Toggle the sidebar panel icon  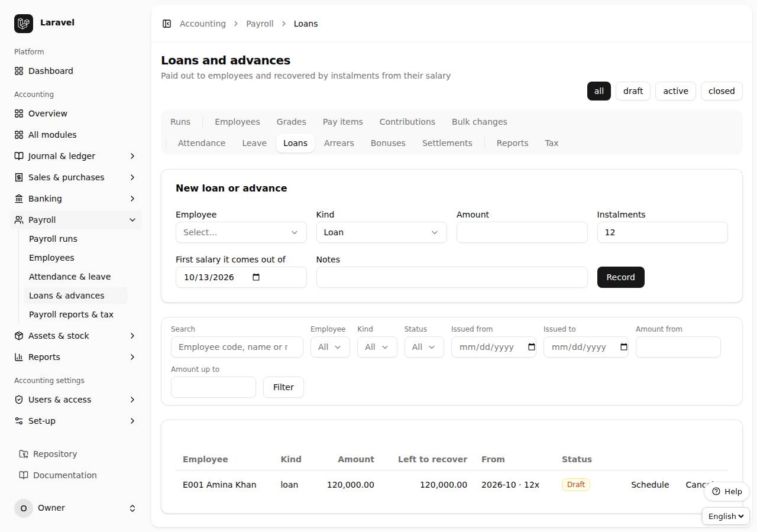tap(167, 24)
